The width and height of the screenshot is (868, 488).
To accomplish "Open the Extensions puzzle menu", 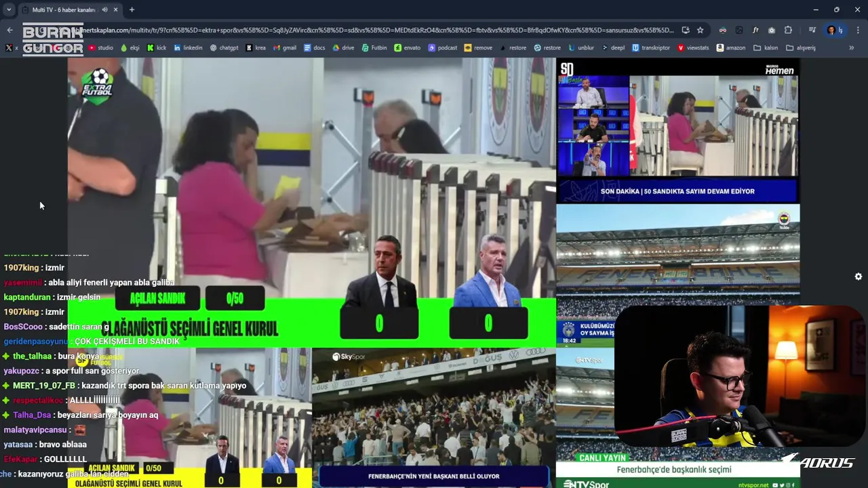I will click(788, 30).
